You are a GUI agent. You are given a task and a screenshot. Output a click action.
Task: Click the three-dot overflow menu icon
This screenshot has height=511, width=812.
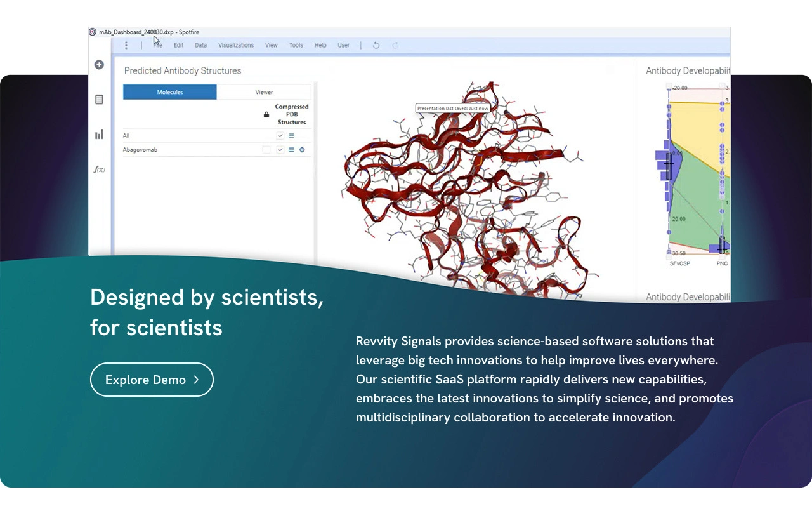tap(126, 45)
